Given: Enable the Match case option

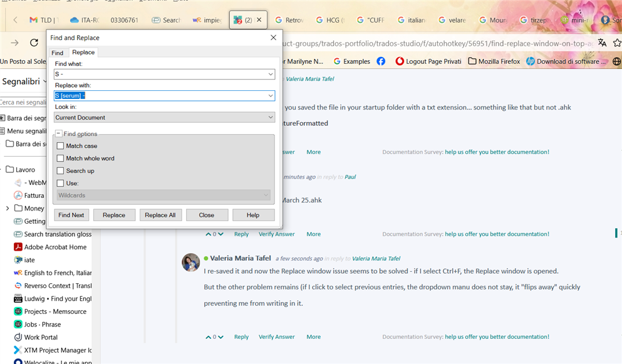Looking at the screenshot, I should pyautogui.click(x=60, y=145).
